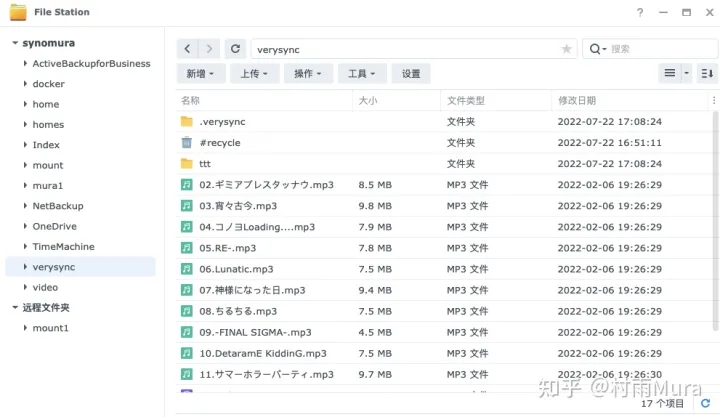The height and width of the screenshot is (417, 720).
Task: Click the File Station folder logo
Action: pos(18,12)
